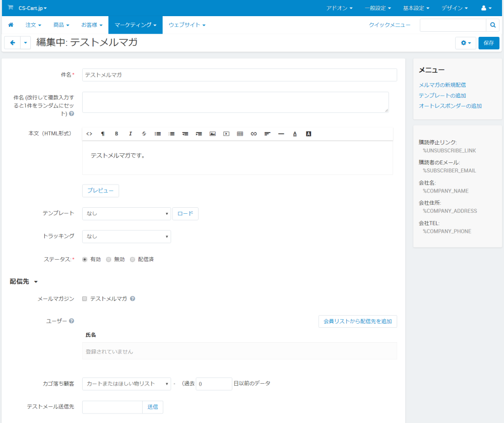Click 会員リストから配信先を追加 button
This screenshot has width=504, height=423.
point(357,321)
